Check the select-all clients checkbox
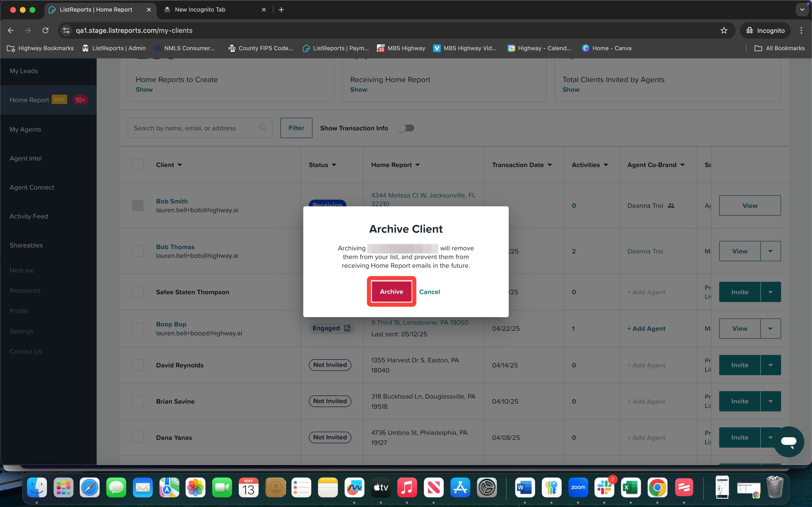This screenshot has width=812, height=507. point(138,164)
